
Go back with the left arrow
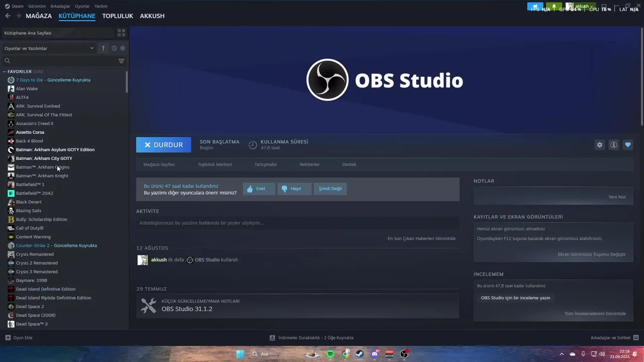coord(8,16)
